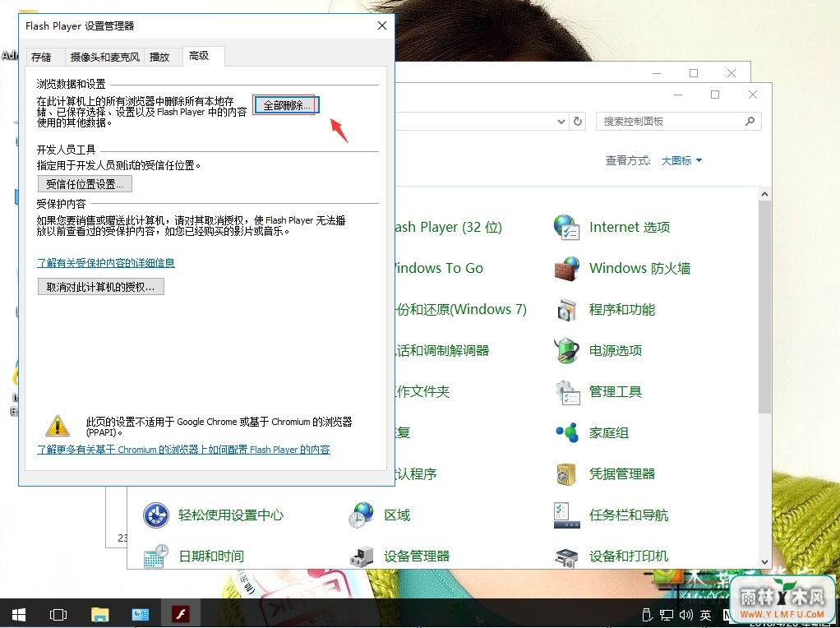Click the Flash Player taskbar icon
The height and width of the screenshot is (628, 840).
tap(181, 614)
